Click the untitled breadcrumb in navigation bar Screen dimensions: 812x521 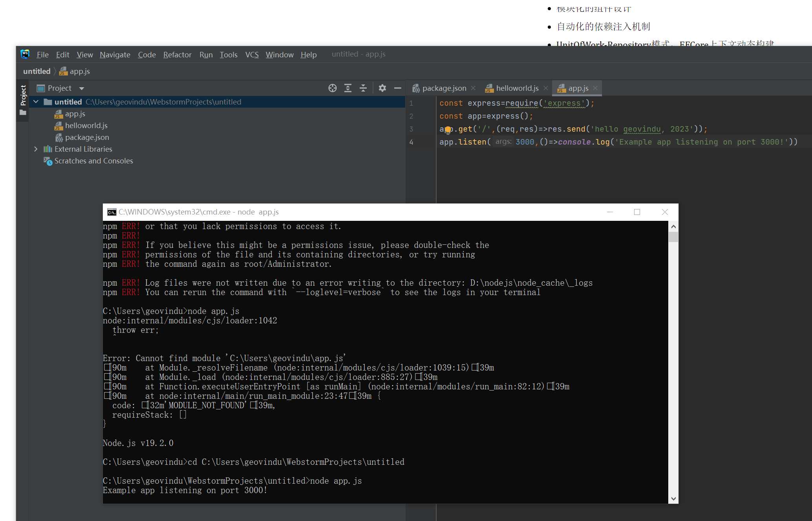37,71
